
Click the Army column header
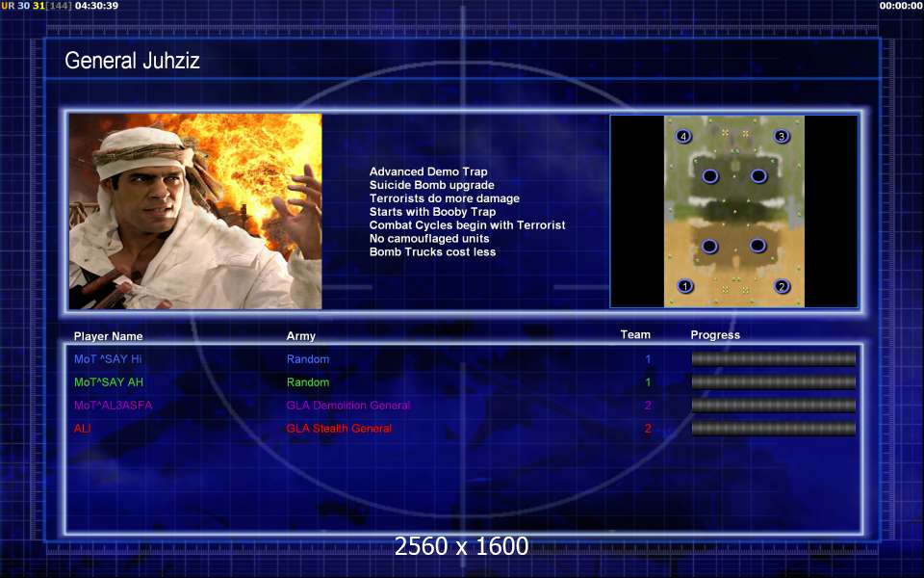point(301,336)
